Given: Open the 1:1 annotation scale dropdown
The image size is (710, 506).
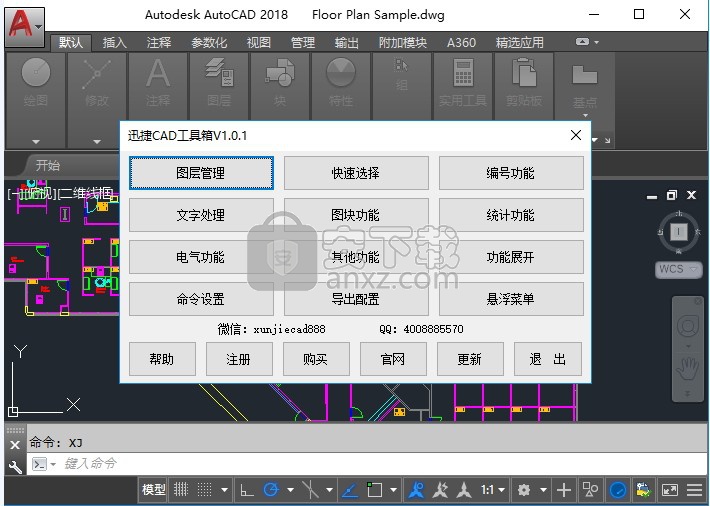Looking at the screenshot, I should (x=493, y=490).
